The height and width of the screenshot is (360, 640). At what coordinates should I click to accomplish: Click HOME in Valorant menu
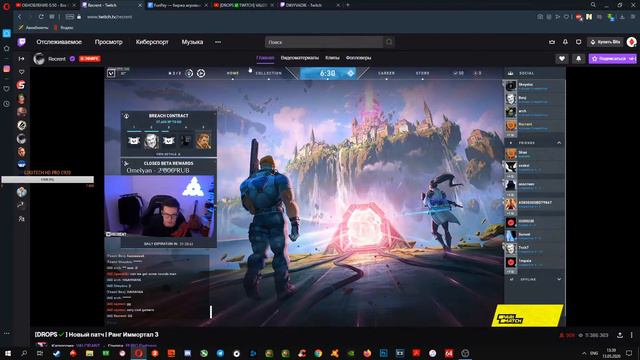233,73
